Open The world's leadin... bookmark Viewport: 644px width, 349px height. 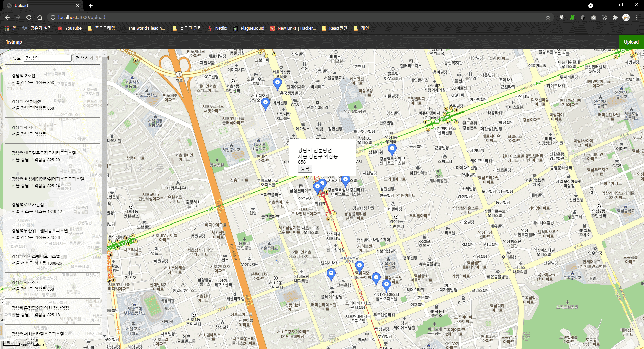(143, 28)
